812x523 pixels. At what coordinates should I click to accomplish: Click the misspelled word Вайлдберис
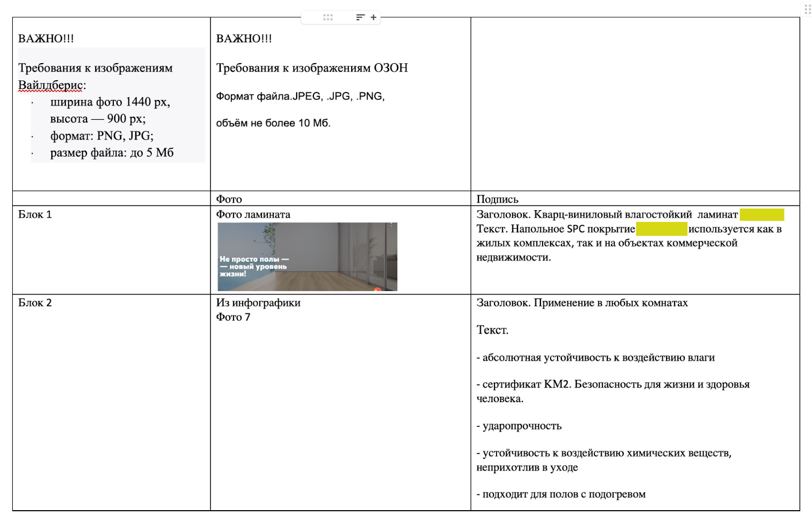point(51,86)
